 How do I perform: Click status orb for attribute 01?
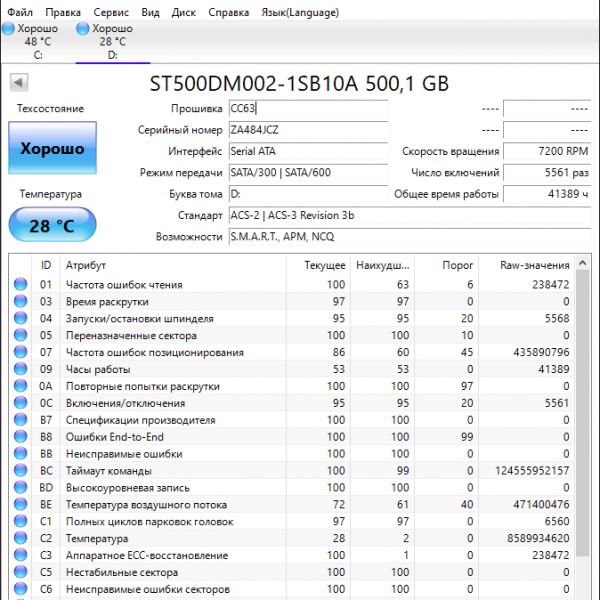(x=20, y=285)
